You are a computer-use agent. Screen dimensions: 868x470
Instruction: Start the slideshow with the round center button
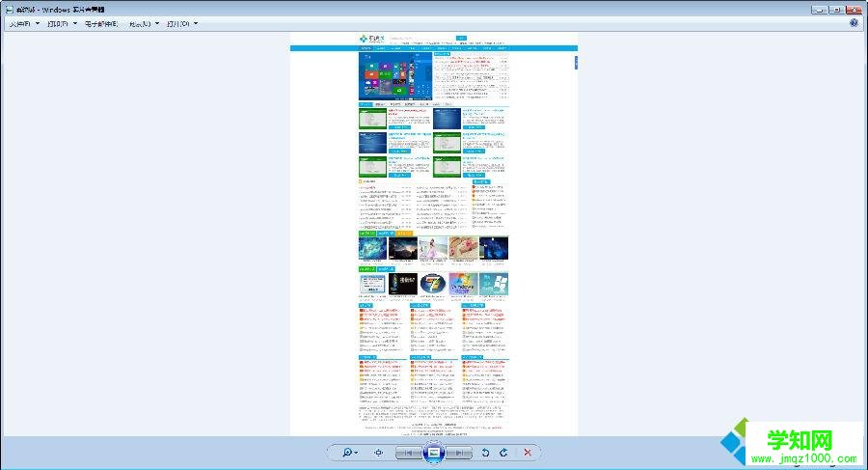click(434, 453)
